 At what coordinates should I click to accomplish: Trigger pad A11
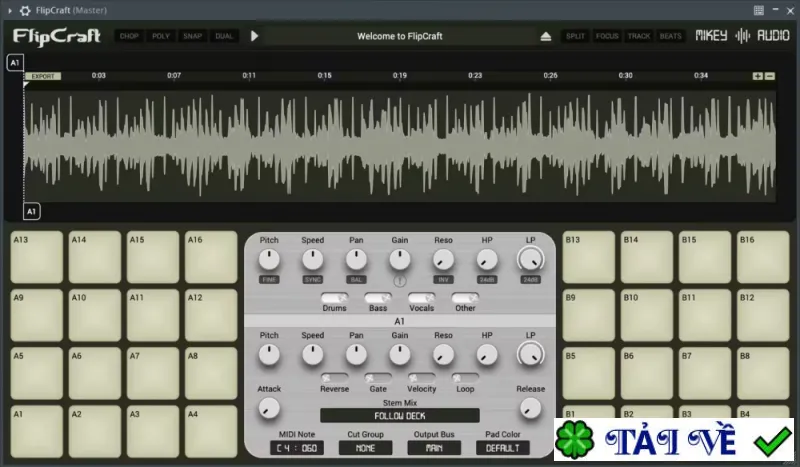(x=153, y=315)
